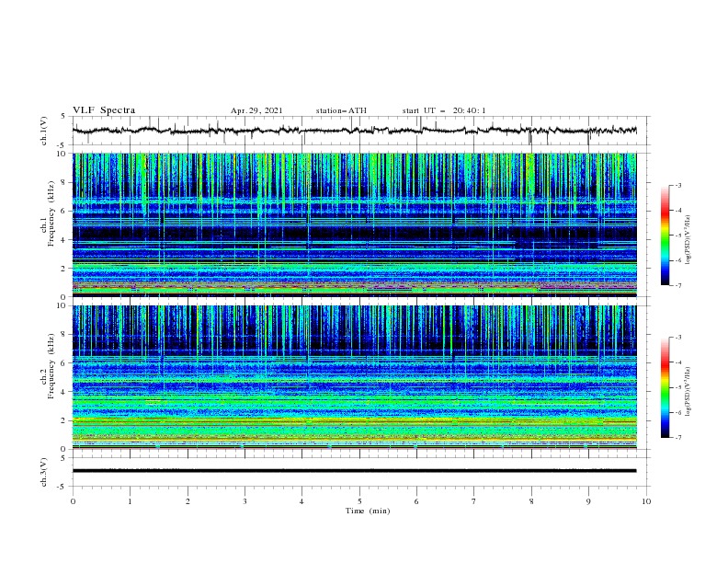Click the ch.3 black waveform band

[354, 471]
